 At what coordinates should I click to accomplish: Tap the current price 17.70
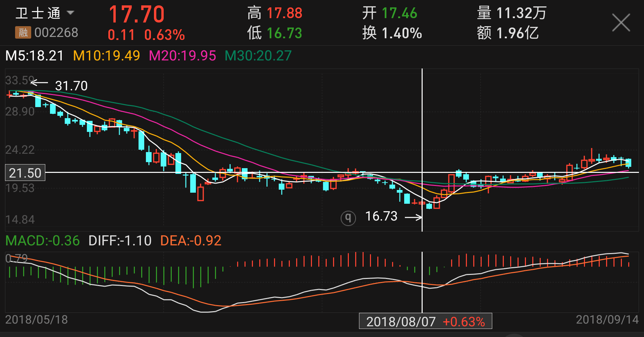(x=137, y=14)
